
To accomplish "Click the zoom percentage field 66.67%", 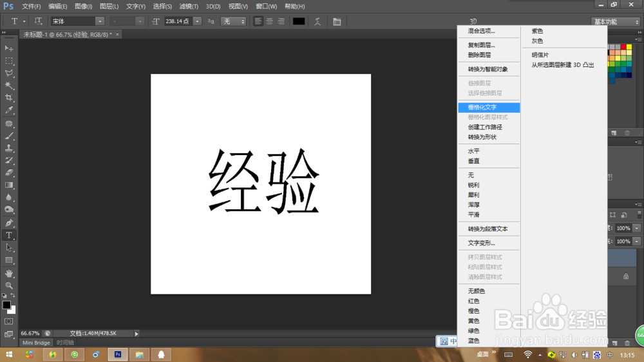I will click(30, 334).
